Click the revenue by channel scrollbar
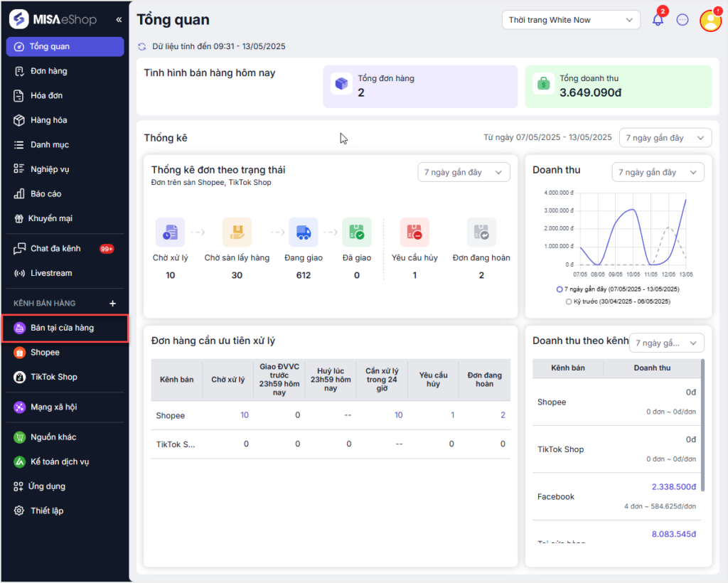Screen dimensions: 728x583 click(x=703, y=425)
